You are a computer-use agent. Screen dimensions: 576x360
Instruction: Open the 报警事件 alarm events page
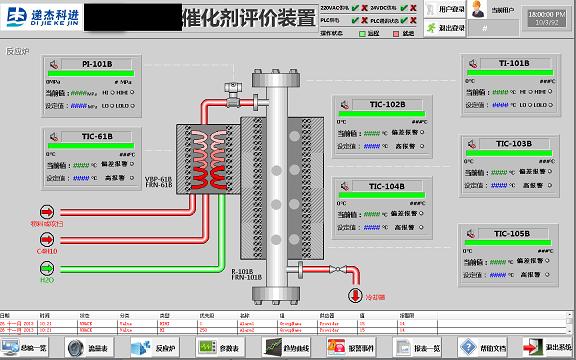pyautogui.click(x=351, y=347)
